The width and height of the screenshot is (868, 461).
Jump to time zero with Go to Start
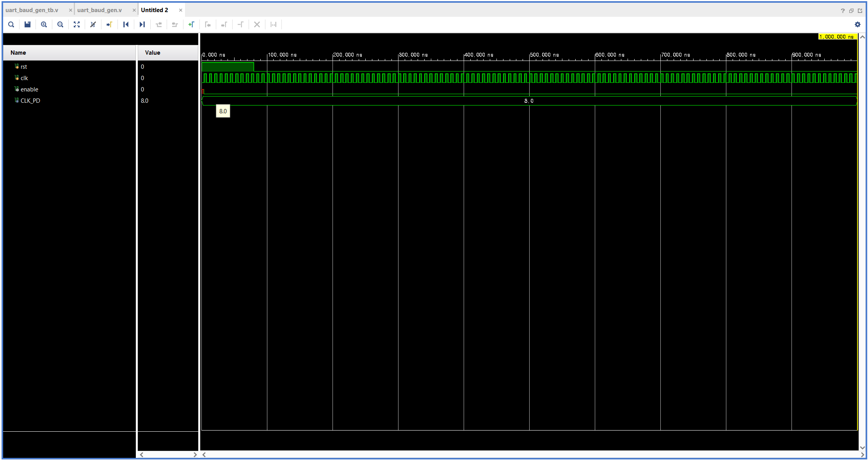[x=126, y=25]
